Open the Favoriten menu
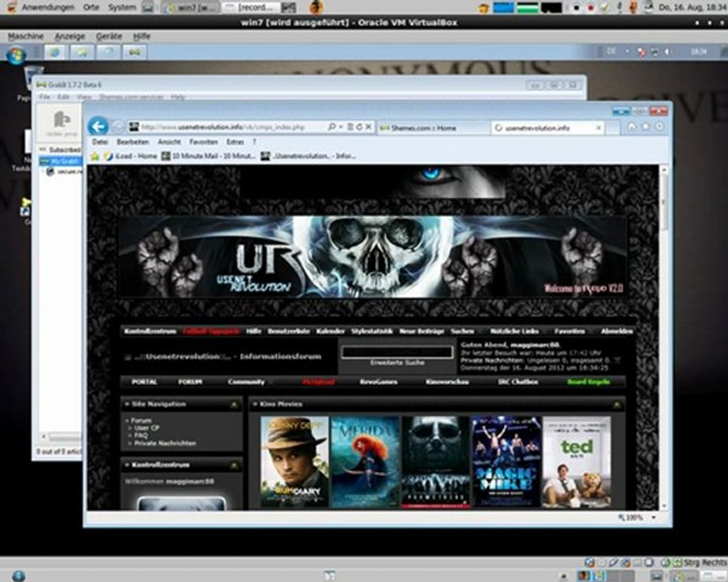Screen dimensions: 728x582 pyautogui.click(x=203, y=142)
